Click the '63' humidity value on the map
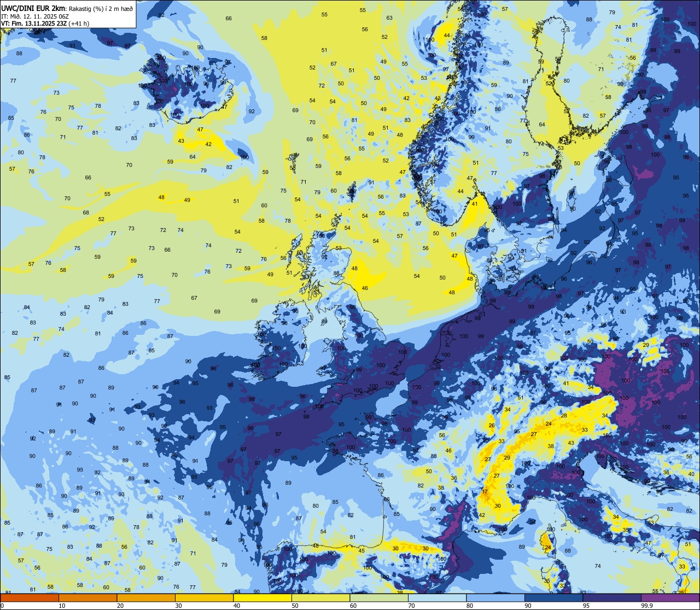Screen dimensions: 700x610 (389, 18)
